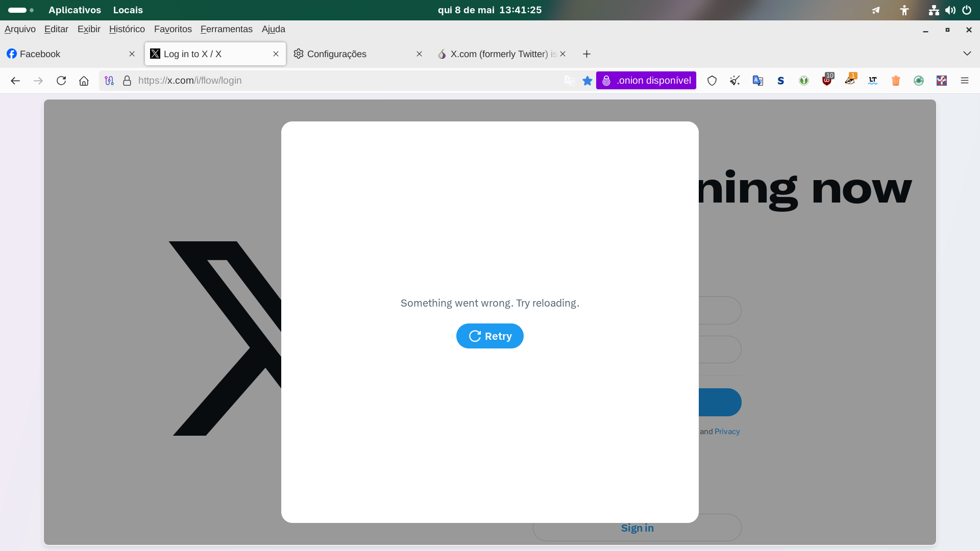This screenshot has width=980, height=551.
Task: Open the Favoritos menu
Action: pos(173,29)
